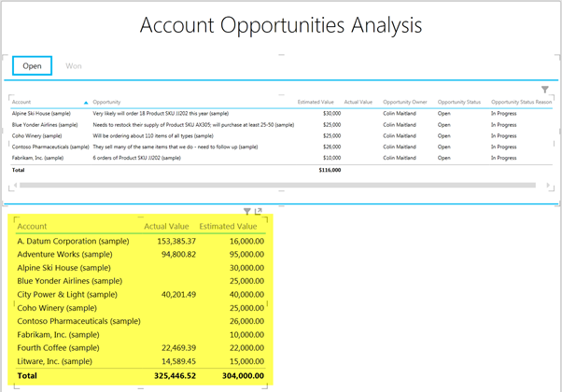Click the filter icon above the opportunities table
The width and height of the screenshot is (562, 392).
[545, 90]
